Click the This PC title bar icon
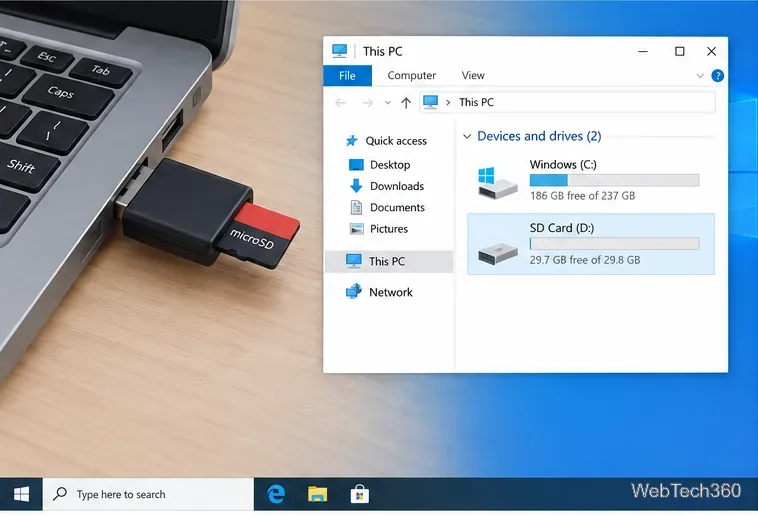 point(339,51)
